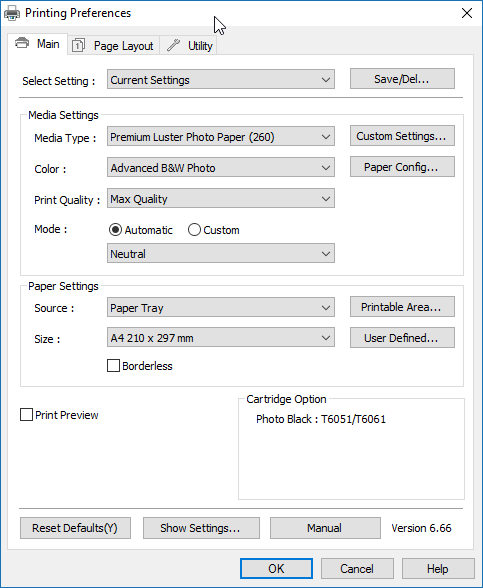This screenshot has height=588, width=483.
Task: Open the Neutral tone dropdown
Action: pos(221,254)
